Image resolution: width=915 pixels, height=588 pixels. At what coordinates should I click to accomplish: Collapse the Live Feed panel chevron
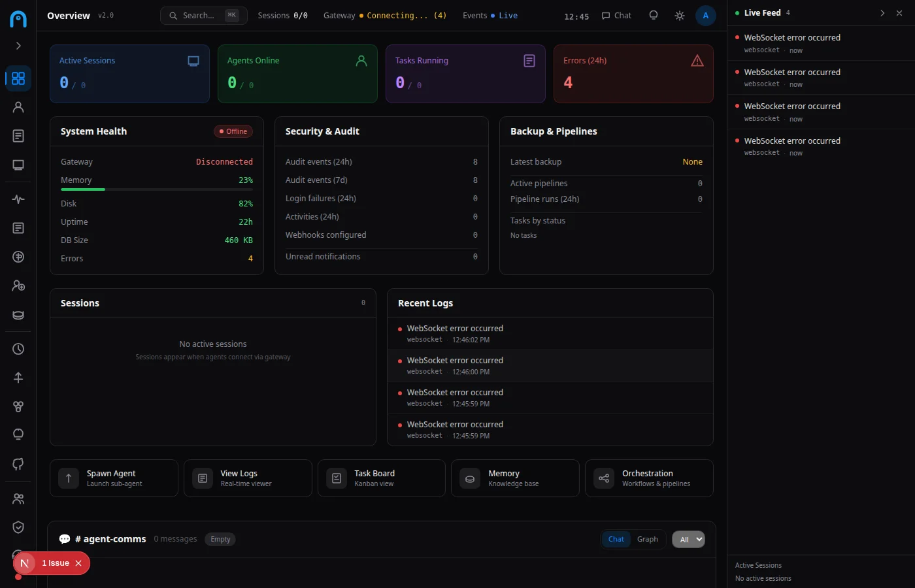click(x=882, y=13)
